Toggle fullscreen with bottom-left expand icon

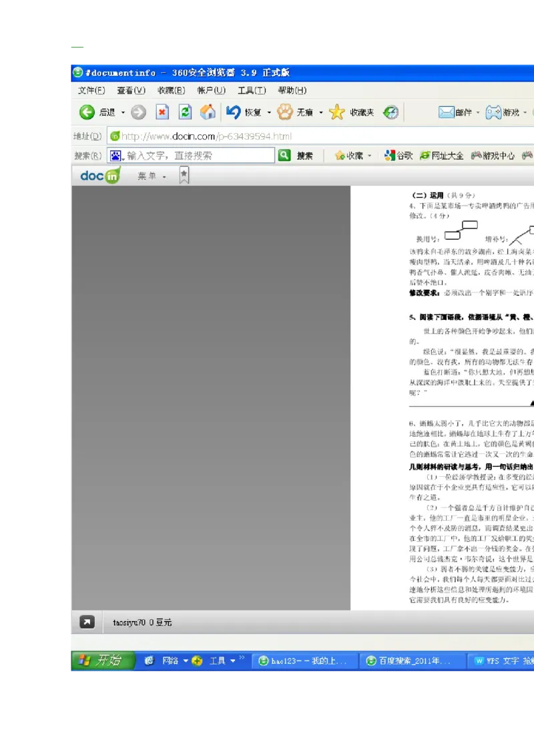(86, 621)
